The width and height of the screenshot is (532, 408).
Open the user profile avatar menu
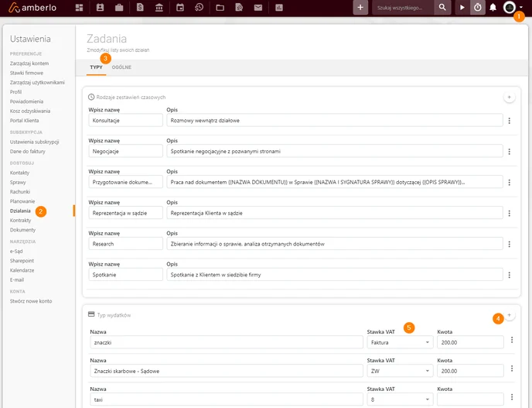coord(510,8)
